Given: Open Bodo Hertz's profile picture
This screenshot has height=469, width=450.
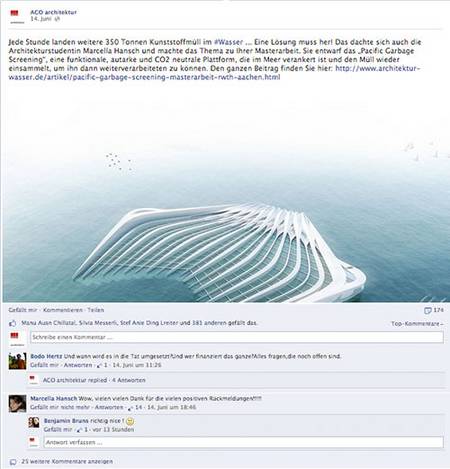Looking at the screenshot, I should [17, 361].
